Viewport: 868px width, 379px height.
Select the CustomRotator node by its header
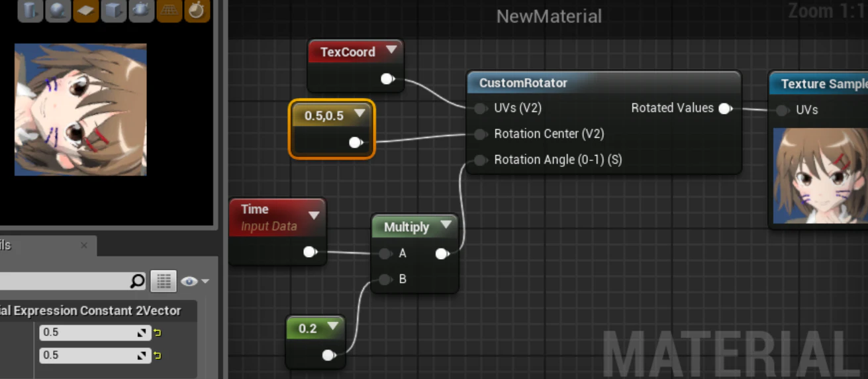click(603, 83)
